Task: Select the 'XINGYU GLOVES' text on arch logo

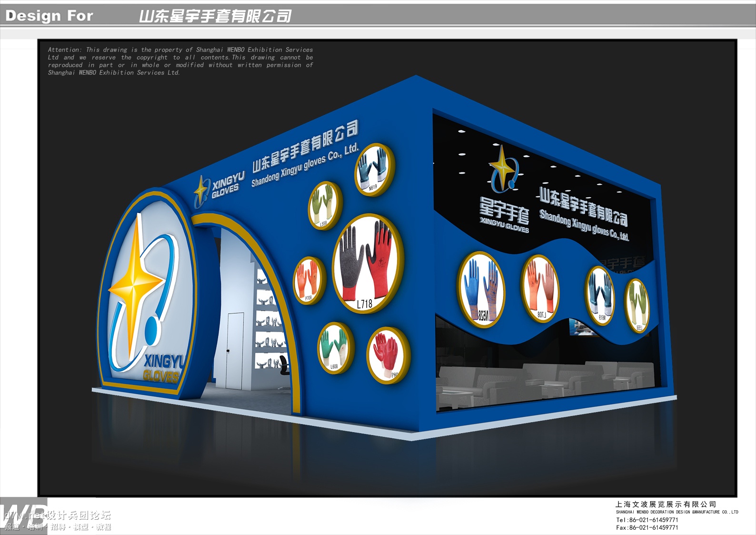Action: coord(164,369)
